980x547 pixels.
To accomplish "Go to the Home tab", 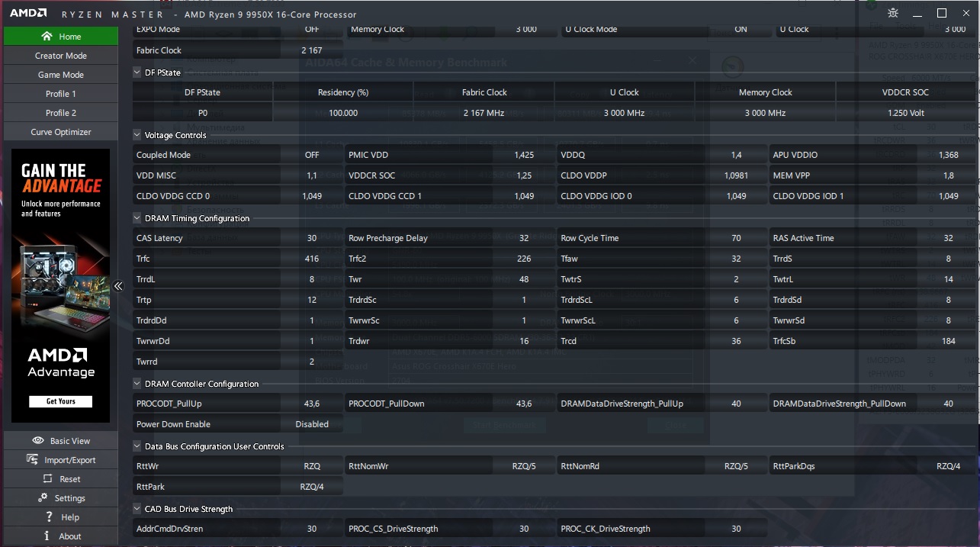I will [60, 36].
